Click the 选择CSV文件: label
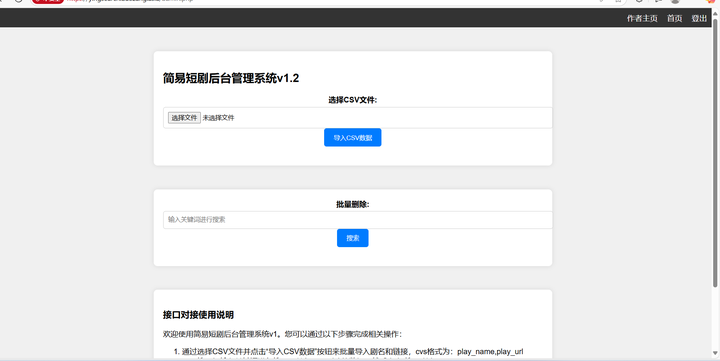This screenshot has width=720, height=361. [x=353, y=100]
